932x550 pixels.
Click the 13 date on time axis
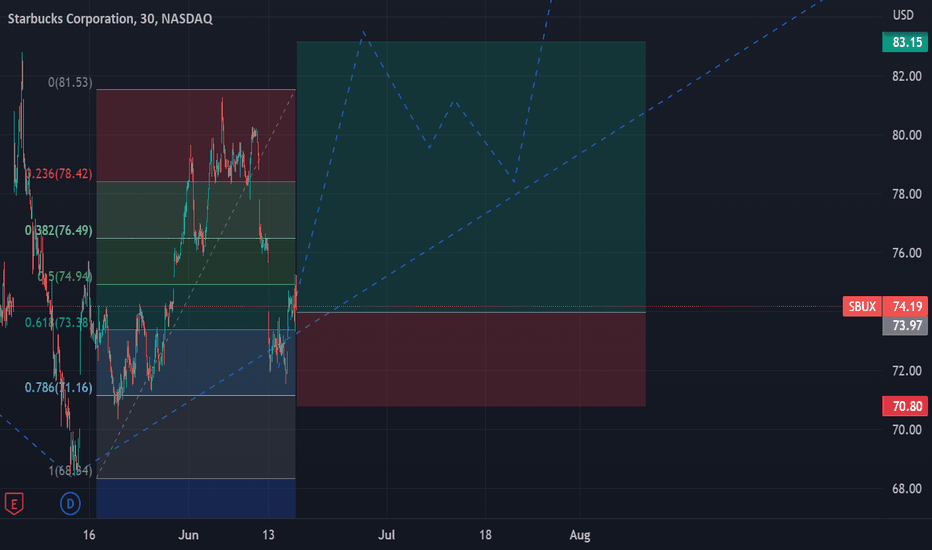[268, 535]
